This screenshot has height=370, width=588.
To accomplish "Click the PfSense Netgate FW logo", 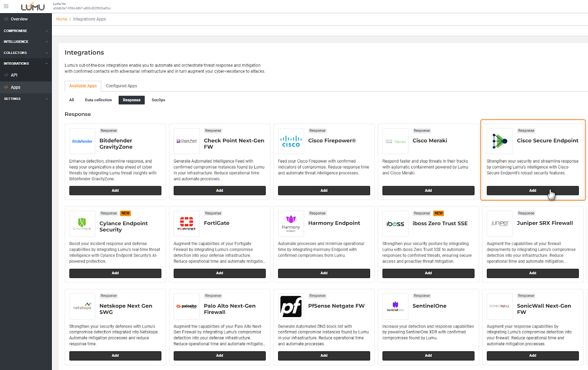I will (x=291, y=306).
